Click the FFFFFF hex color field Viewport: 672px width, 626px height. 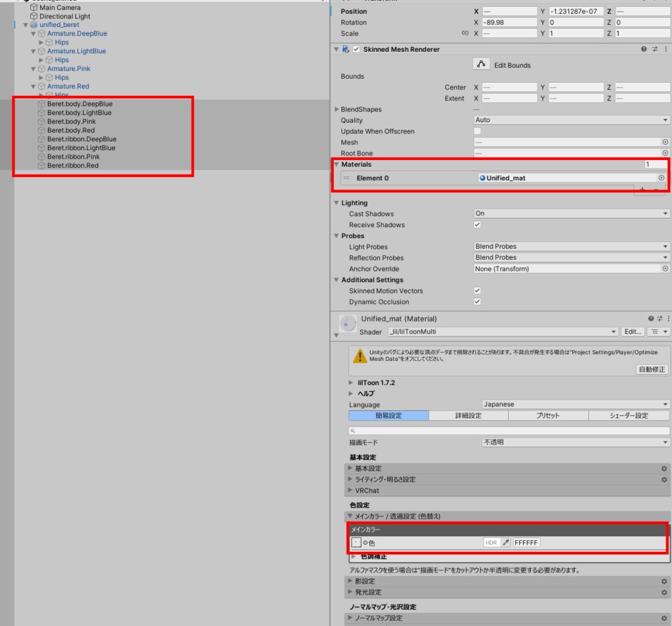tap(526, 543)
